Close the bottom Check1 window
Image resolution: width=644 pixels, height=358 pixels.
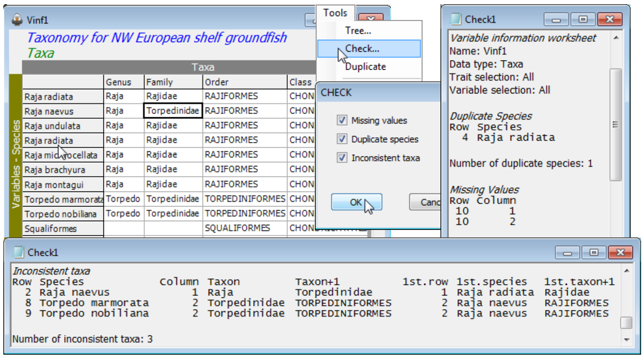(x=621, y=252)
